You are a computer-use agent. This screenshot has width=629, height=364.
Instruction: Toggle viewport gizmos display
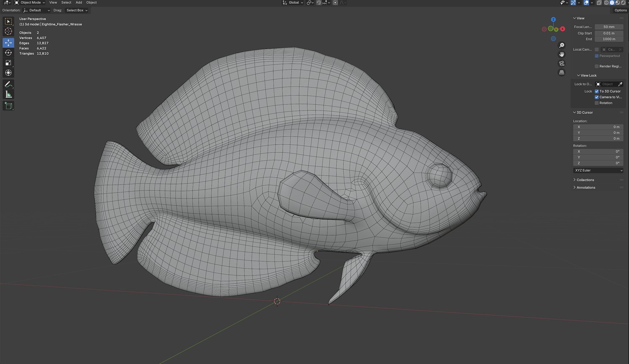(573, 3)
